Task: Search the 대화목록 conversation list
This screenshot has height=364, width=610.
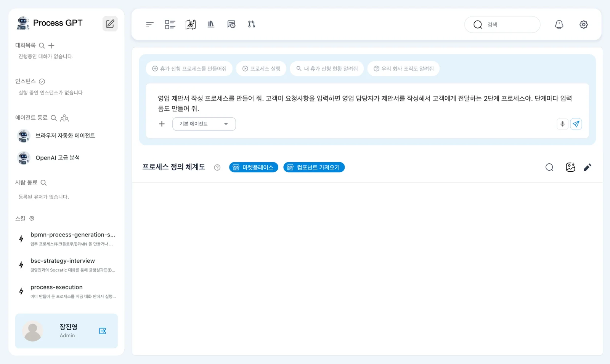Action: [x=42, y=45]
